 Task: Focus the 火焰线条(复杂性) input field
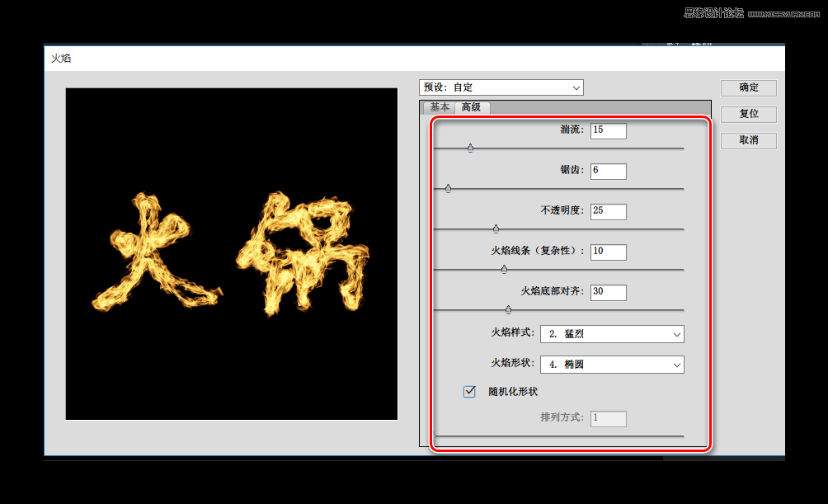tap(609, 252)
